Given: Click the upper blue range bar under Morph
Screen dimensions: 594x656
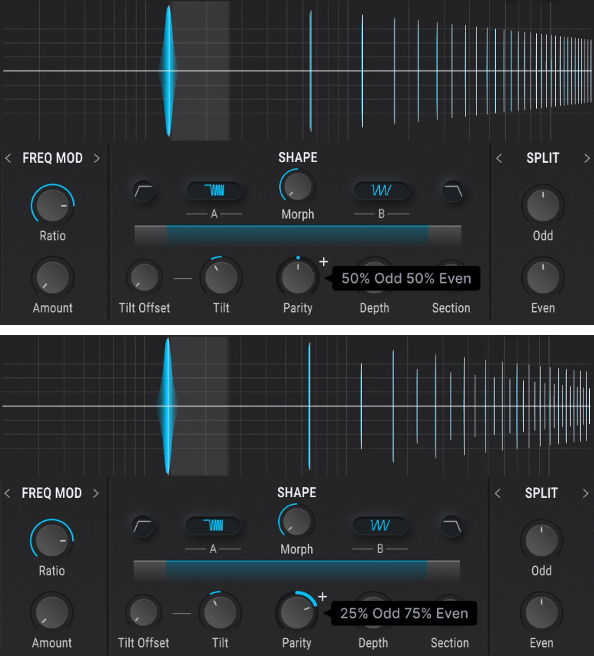Looking at the screenshot, I should click(x=297, y=236).
